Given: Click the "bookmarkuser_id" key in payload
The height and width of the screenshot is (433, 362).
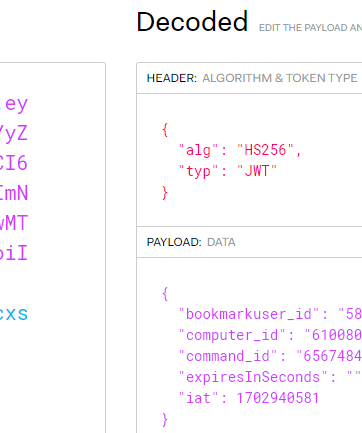Looking at the screenshot, I should click(249, 314).
